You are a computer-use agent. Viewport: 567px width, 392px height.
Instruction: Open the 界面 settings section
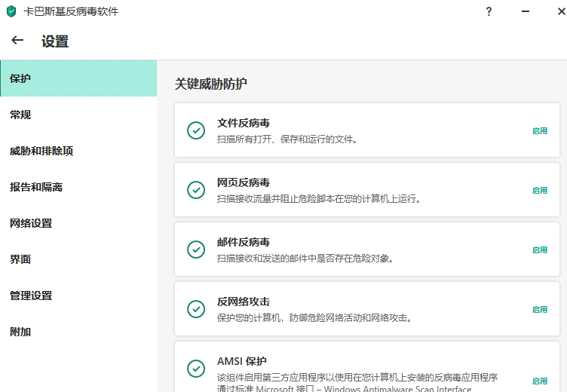[x=78, y=259]
